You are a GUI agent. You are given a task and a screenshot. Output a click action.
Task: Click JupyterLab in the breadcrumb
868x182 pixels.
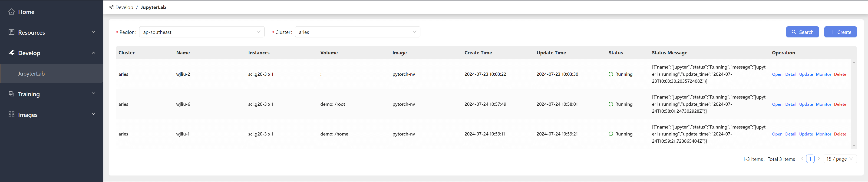pyautogui.click(x=153, y=7)
